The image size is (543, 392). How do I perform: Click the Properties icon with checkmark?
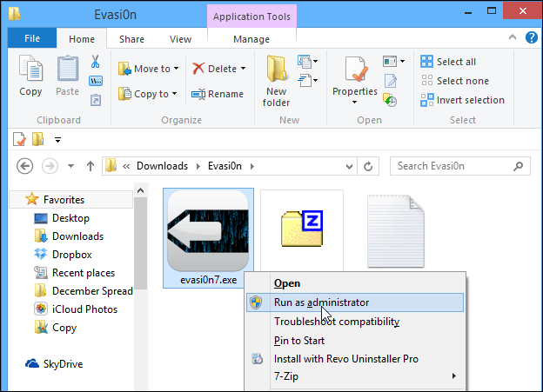coord(356,70)
